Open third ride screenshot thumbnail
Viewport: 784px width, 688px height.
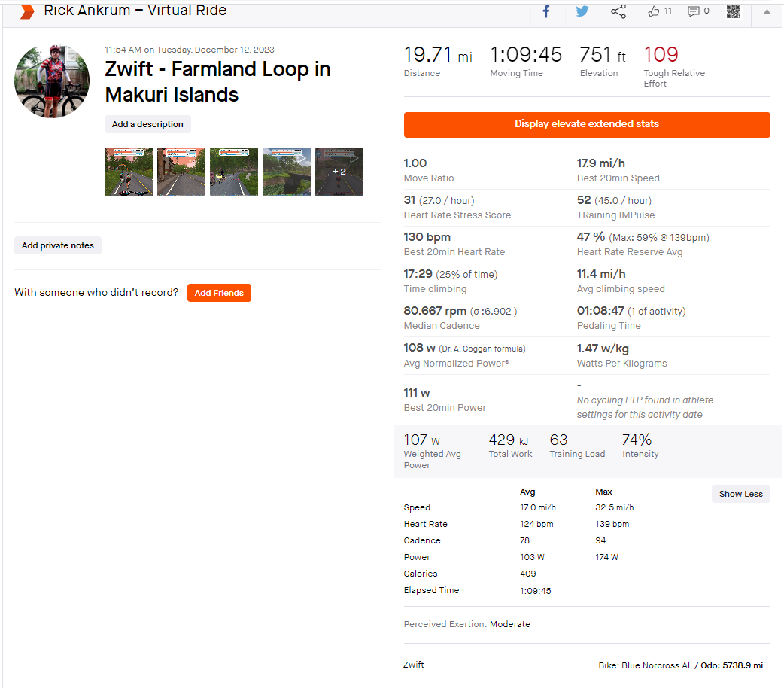[234, 172]
